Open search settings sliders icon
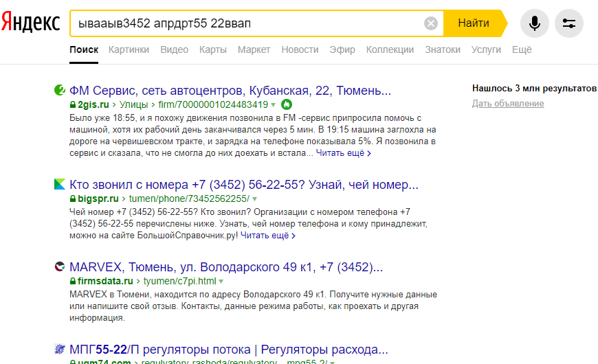Viewport: 598px width, 364px height. 568,23
